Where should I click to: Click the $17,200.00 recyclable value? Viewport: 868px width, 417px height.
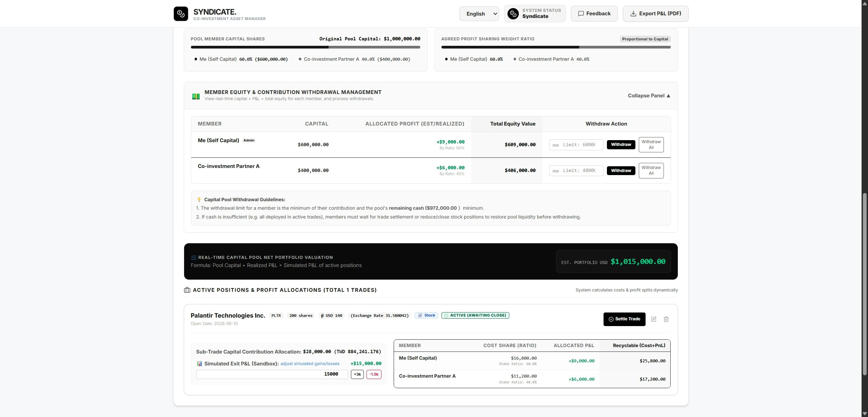point(652,379)
